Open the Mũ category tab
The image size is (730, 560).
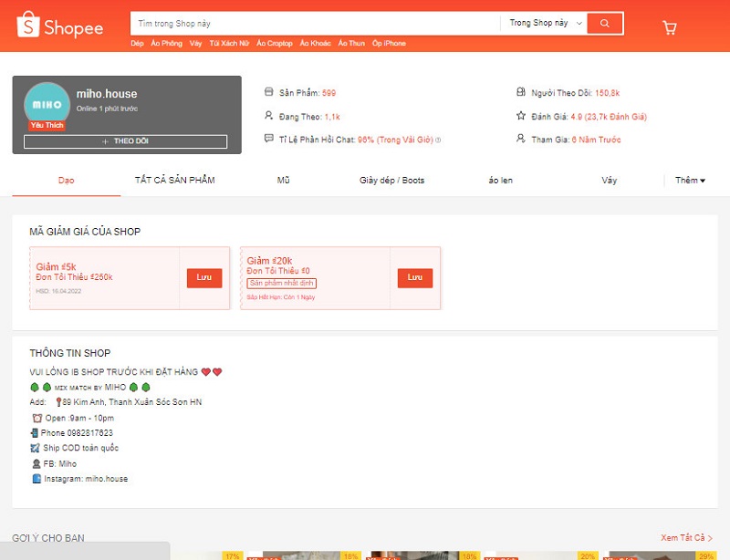click(x=283, y=181)
